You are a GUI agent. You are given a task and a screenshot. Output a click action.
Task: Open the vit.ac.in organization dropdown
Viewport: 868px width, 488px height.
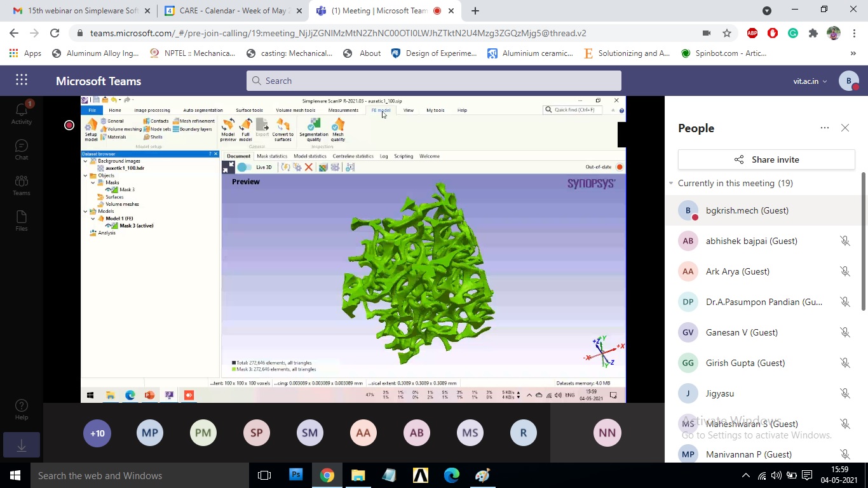point(810,81)
